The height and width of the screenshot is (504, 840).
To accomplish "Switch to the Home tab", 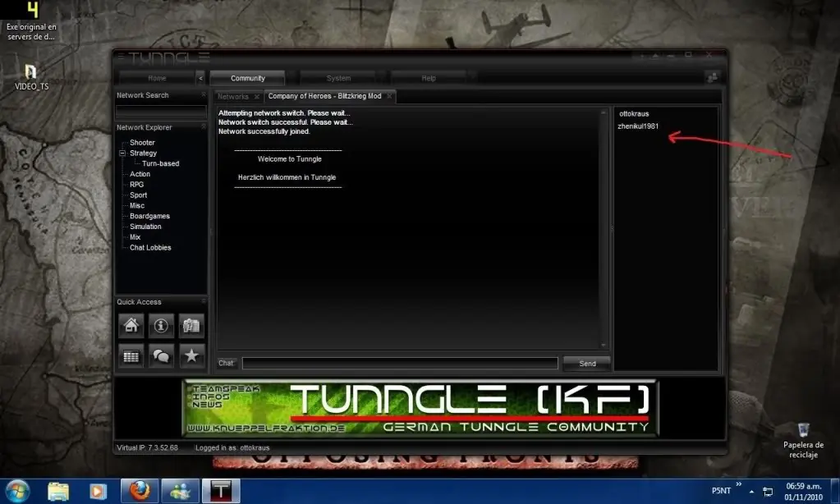I will coord(157,78).
